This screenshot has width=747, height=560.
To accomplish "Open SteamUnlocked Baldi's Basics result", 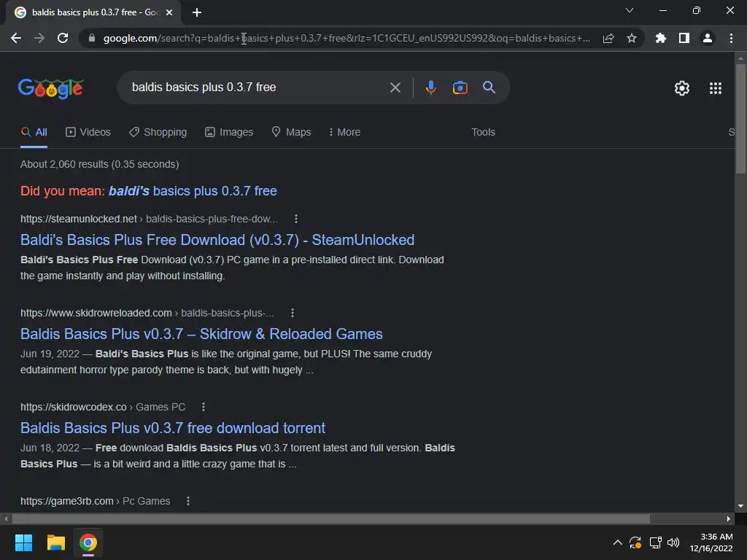I will (217, 239).
